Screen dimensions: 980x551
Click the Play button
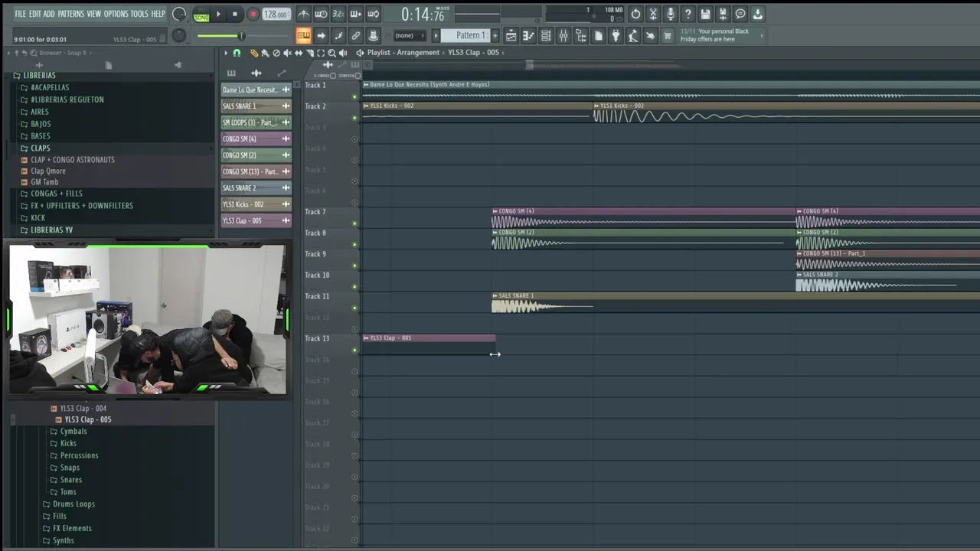click(x=218, y=14)
